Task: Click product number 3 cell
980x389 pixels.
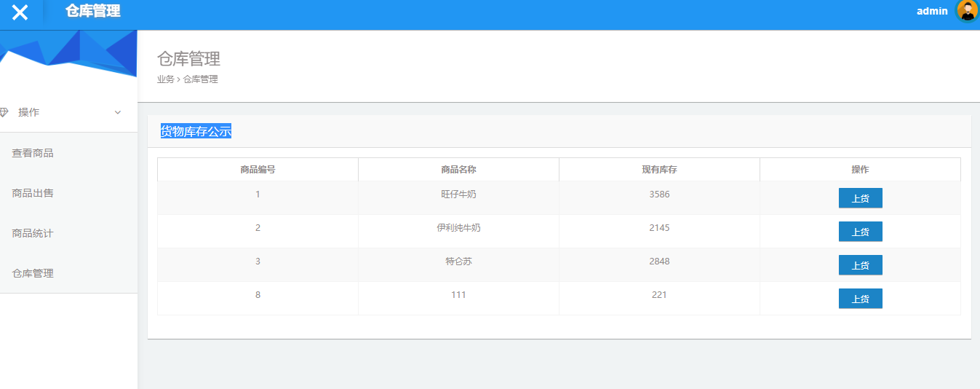Action: [258, 265]
